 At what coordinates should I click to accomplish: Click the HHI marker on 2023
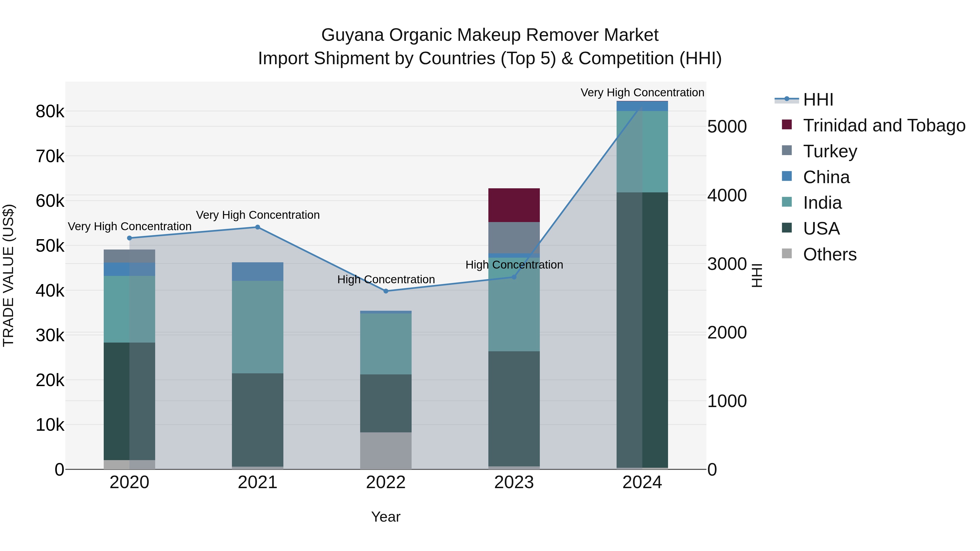[514, 277]
